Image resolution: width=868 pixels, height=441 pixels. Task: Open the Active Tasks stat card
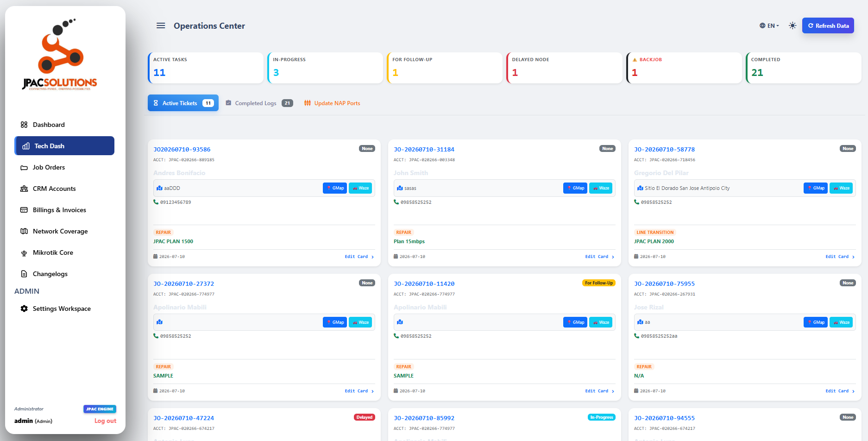point(206,68)
